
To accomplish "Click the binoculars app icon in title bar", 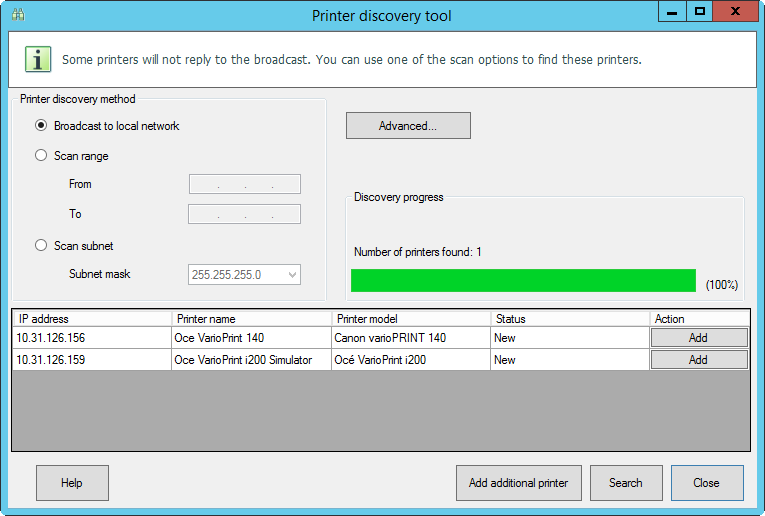I will (18, 15).
